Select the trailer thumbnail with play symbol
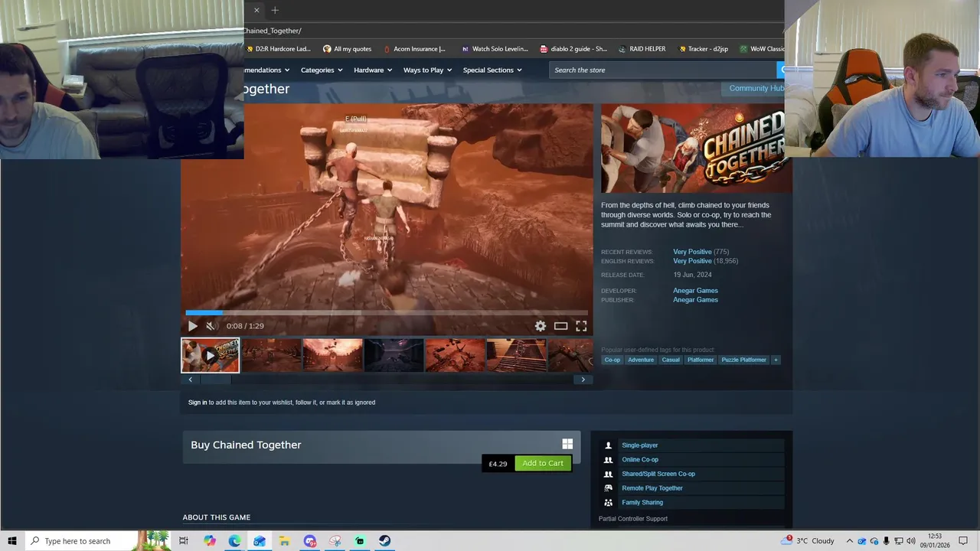Image resolution: width=980 pixels, height=551 pixels. 210,355
